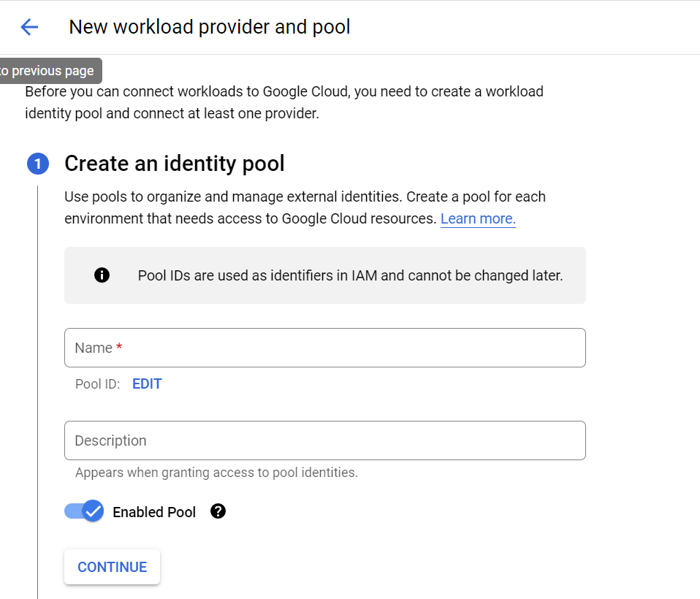The height and width of the screenshot is (599, 700).
Task: Click helper text under Description field
Action: click(216, 473)
